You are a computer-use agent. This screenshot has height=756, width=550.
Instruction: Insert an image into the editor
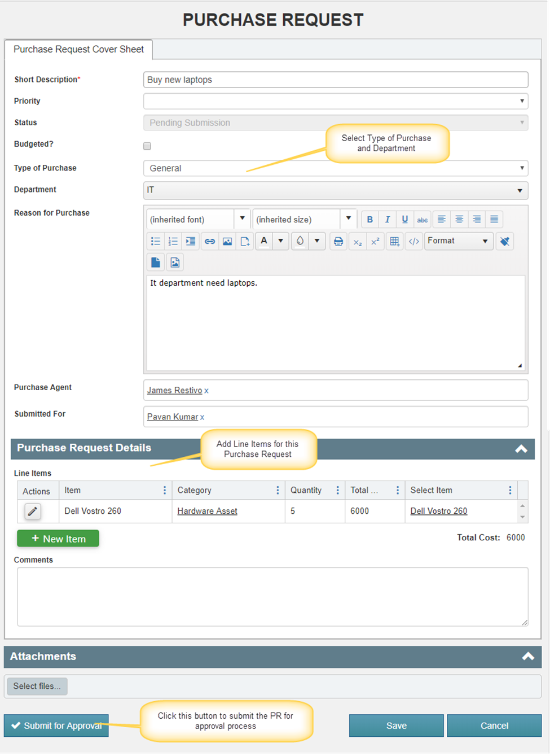click(227, 241)
